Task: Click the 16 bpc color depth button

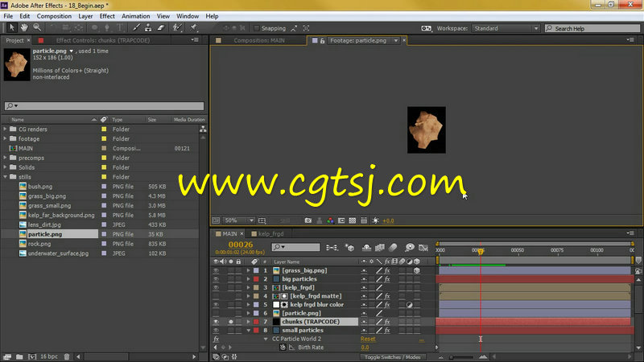Action: [x=49, y=356]
